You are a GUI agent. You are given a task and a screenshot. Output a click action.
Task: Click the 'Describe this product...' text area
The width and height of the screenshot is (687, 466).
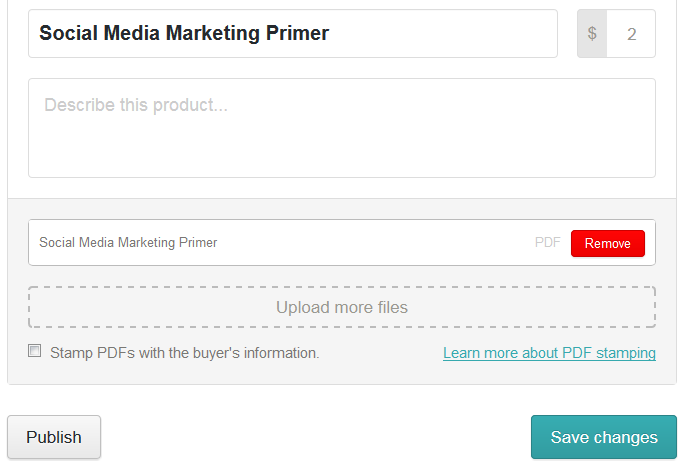(x=341, y=128)
